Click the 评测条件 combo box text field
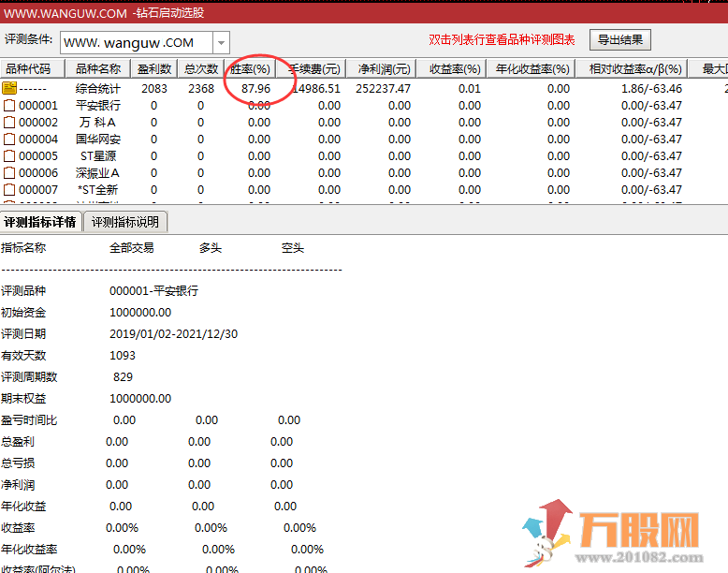 (137, 43)
